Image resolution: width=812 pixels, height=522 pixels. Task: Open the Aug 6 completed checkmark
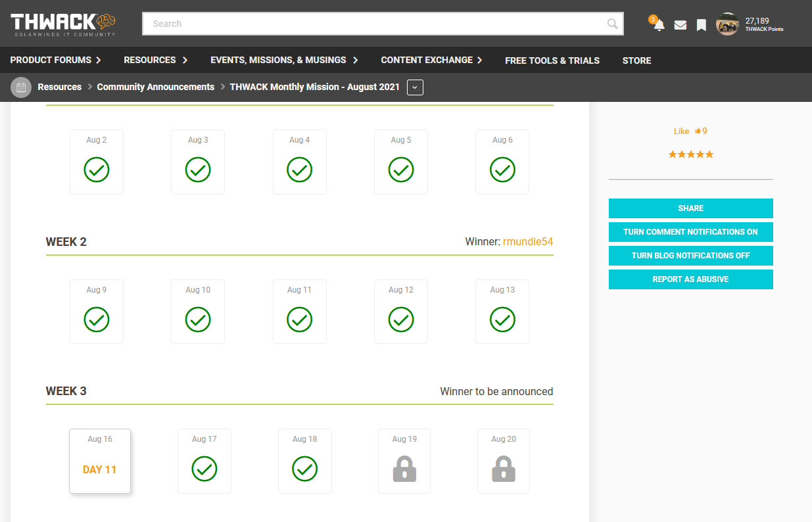point(502,170)
